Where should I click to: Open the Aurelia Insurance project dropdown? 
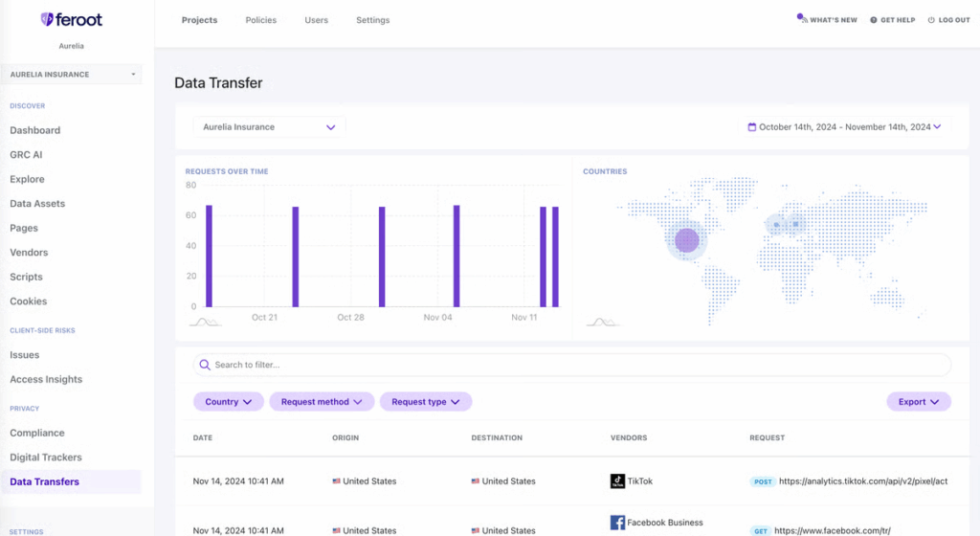269,126
